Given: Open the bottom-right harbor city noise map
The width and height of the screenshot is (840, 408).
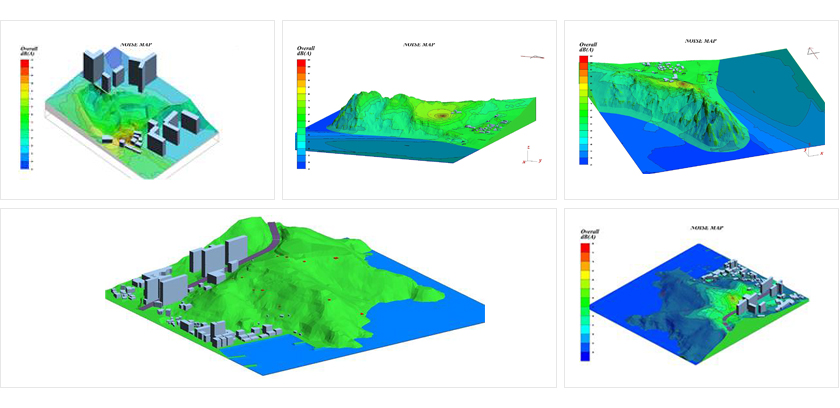Looking at the screenshot, I should click(700, 298).
